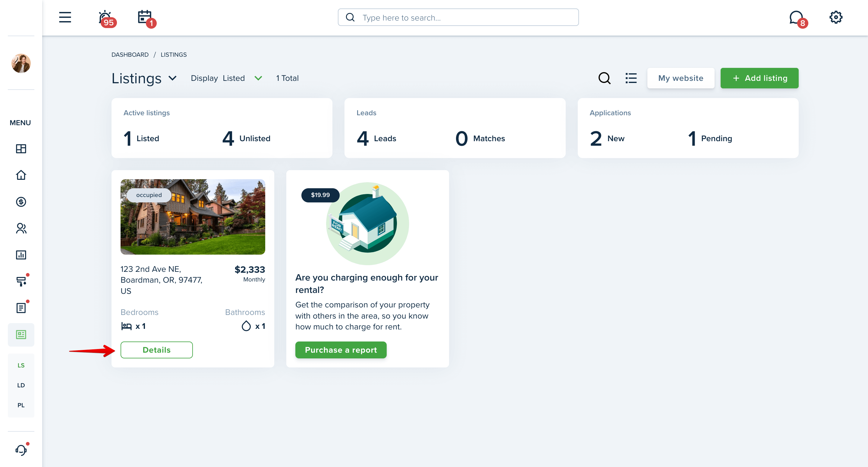The width and height of the screenshot is (868, 467).
Task: Select the PL submenu item
Action: (21, 405)
